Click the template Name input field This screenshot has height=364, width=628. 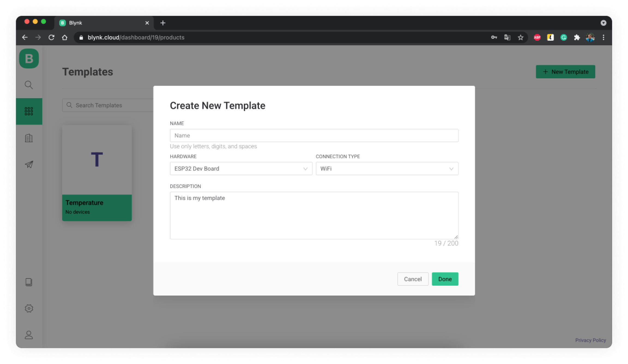pyautogui.click(x=314, y=136)
